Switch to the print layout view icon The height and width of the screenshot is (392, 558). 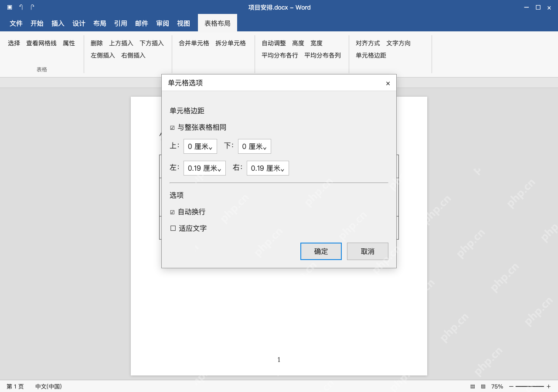[473, 386]
